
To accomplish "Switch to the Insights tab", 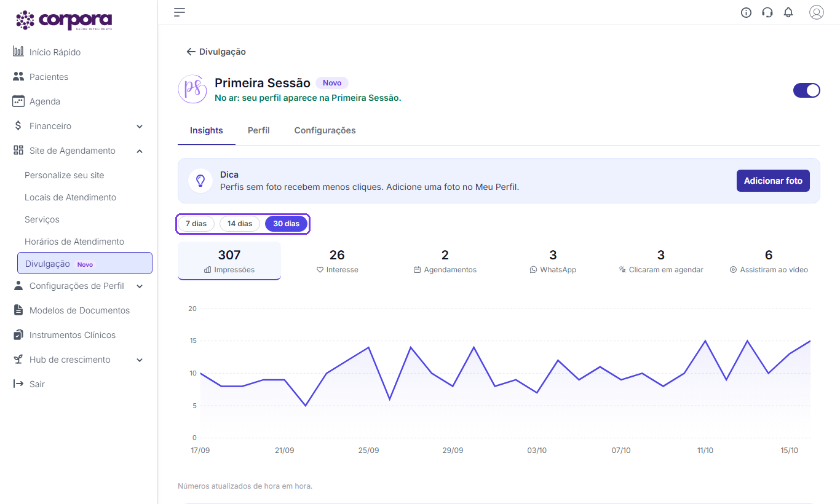I will point(207,131).
